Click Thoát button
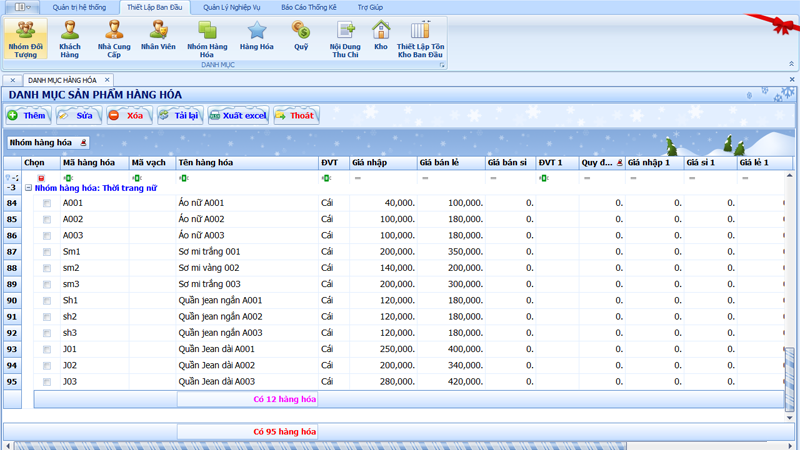Image resolution: width=800 pixels, height=450 pixels. (x=296, y=115)
